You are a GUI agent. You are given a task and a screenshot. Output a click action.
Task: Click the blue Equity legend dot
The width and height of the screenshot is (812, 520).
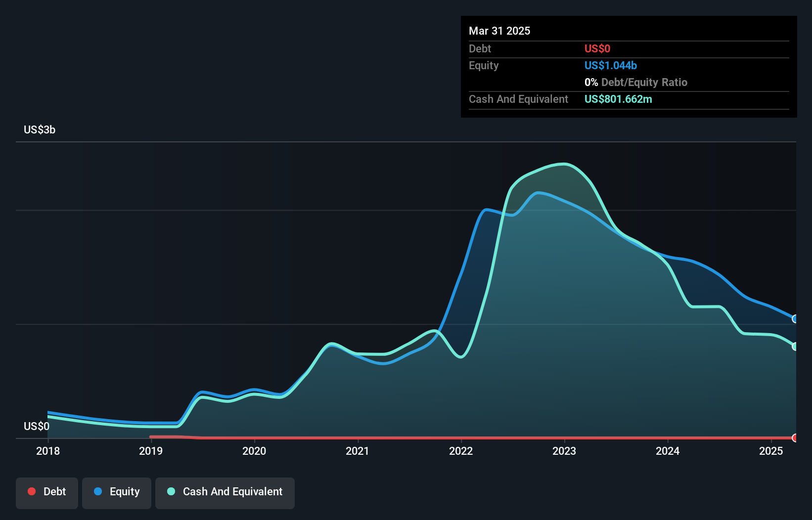pos(98,491)
